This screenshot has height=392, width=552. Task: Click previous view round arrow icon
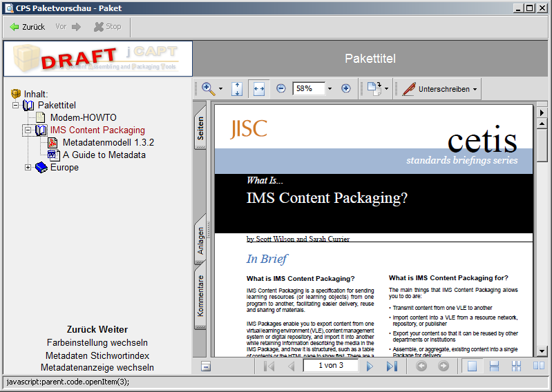[421, 366]
